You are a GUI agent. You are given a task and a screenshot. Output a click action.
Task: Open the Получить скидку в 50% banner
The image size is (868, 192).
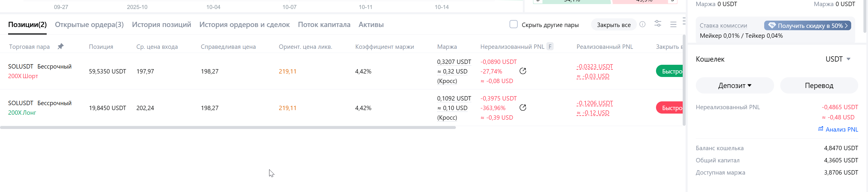807,26
